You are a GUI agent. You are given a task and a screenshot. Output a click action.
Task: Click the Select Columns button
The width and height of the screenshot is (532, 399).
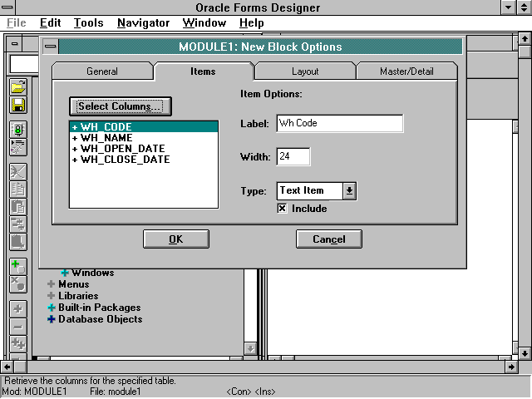click(x=120, y=106)
